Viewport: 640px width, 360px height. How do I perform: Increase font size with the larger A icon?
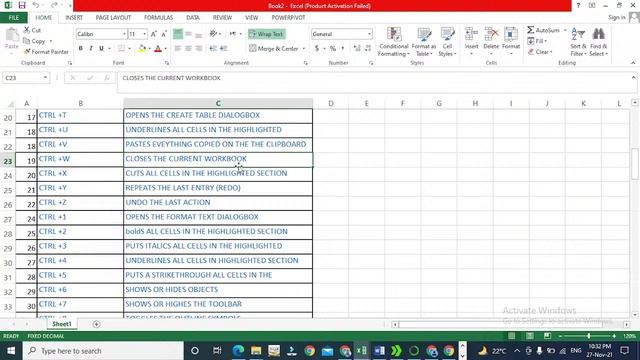pyautogui.click(x=153, y=34)
